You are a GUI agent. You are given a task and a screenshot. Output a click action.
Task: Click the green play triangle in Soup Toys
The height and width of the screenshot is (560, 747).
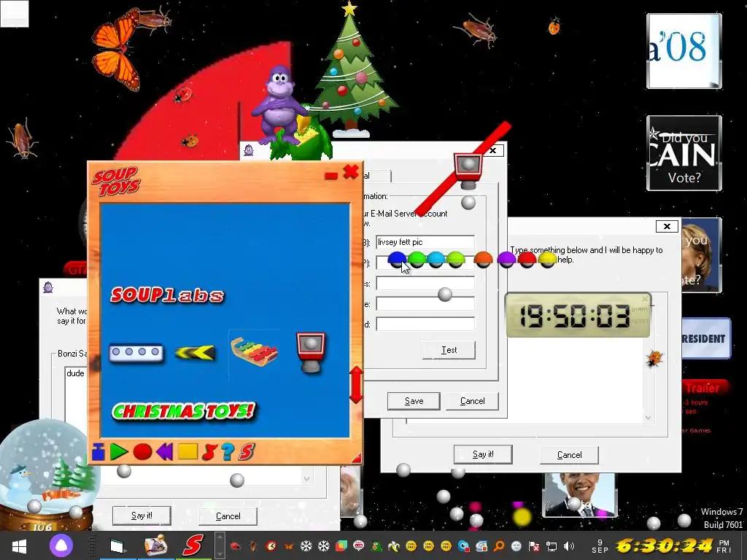pos(119,451)
